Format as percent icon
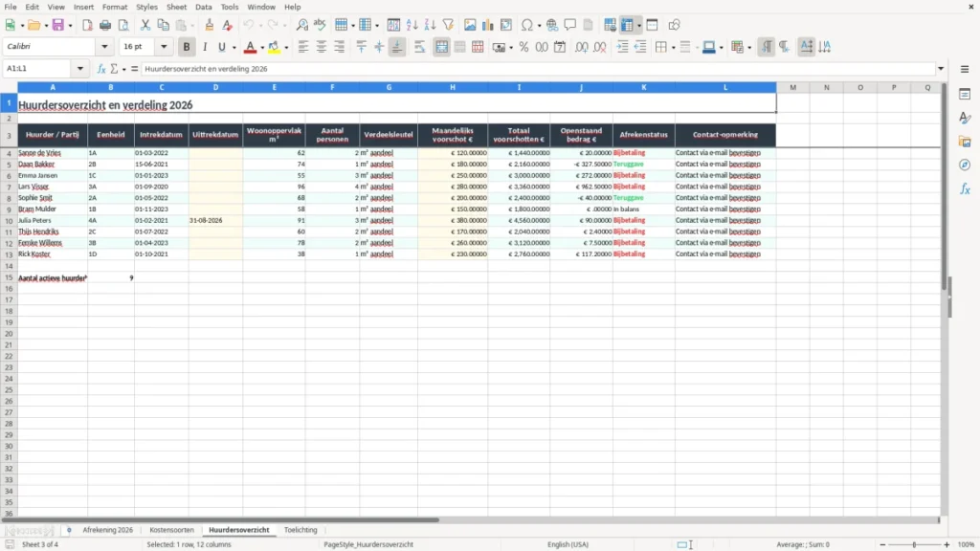Image resolution: width=980 pixels, height=551 pixels. [523, 47]
